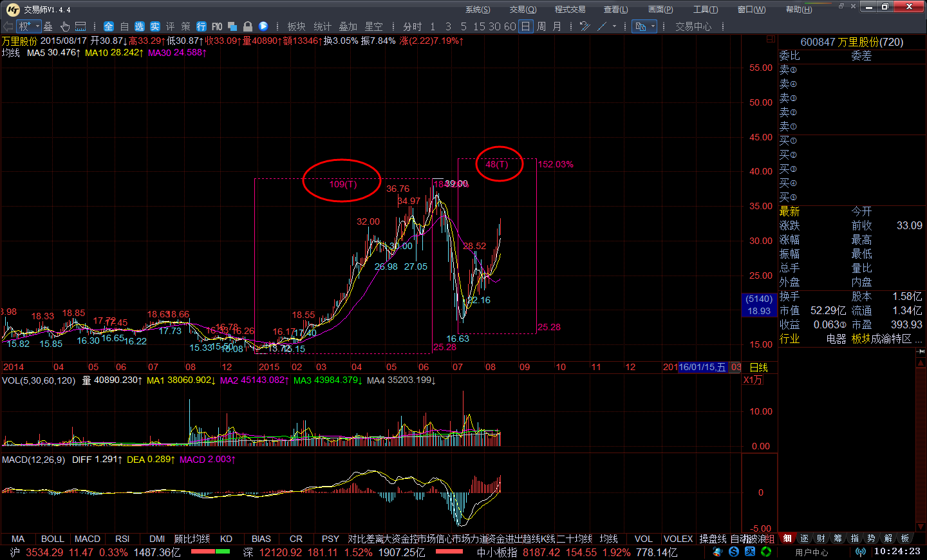Click the blue dollar sign status icon
The image size is (927, 560).
coord(734,552)
